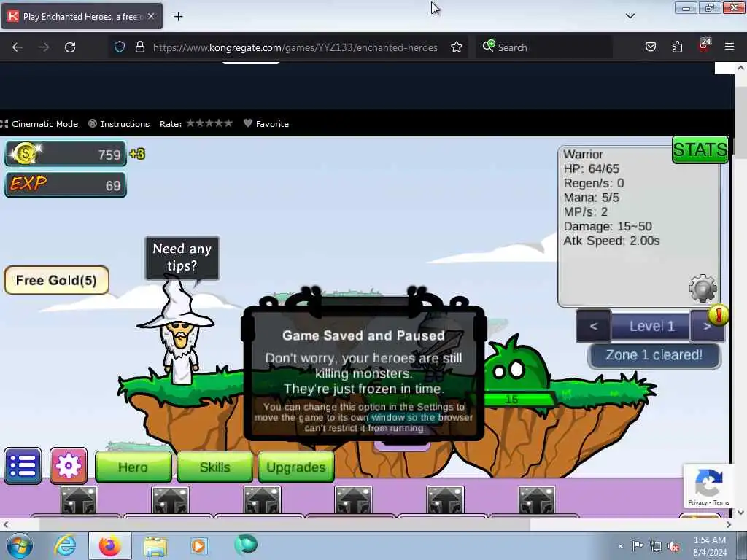Open the green STATS button
This screenshot has width=747, height=560.
[x=700, y=149]
